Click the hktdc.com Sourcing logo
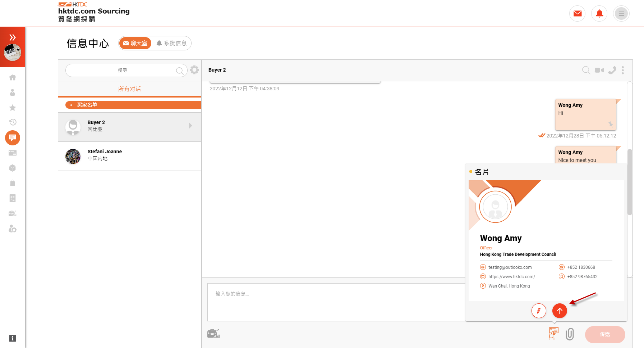 [x=94, y=12]
